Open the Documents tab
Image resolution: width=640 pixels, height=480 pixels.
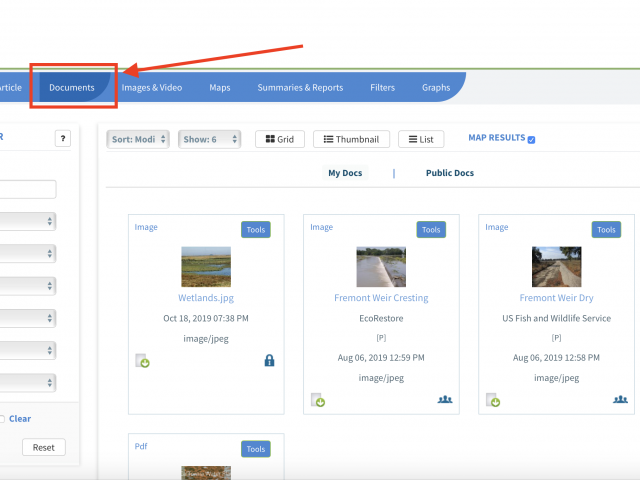coord(72,87)
